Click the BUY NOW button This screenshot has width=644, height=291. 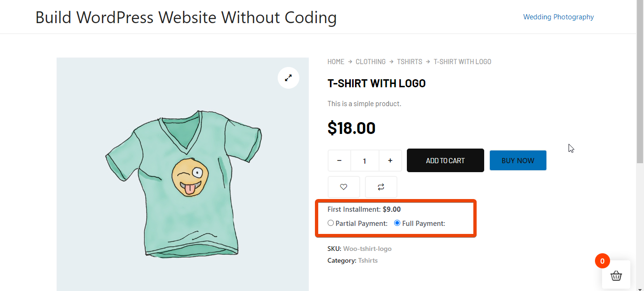click(x=518, y=160)
